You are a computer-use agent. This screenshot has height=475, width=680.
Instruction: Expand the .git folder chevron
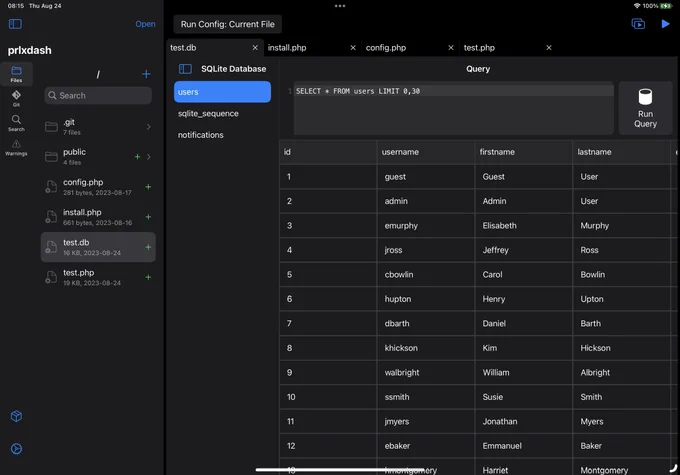click(149, 127)
